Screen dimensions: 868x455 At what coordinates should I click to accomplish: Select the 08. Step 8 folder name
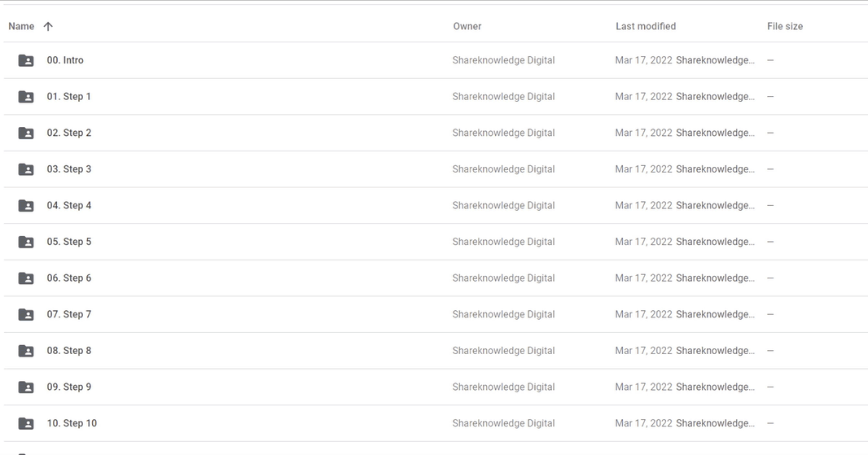pos(69,351)
